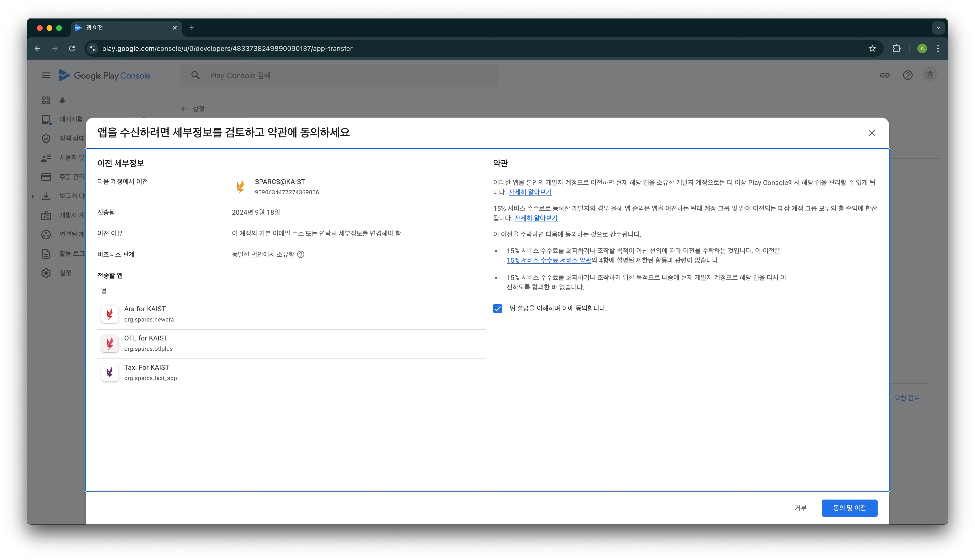Go back via ← 설정 breadcrumb
975x560 pixels.
click(x=193, y=109)
